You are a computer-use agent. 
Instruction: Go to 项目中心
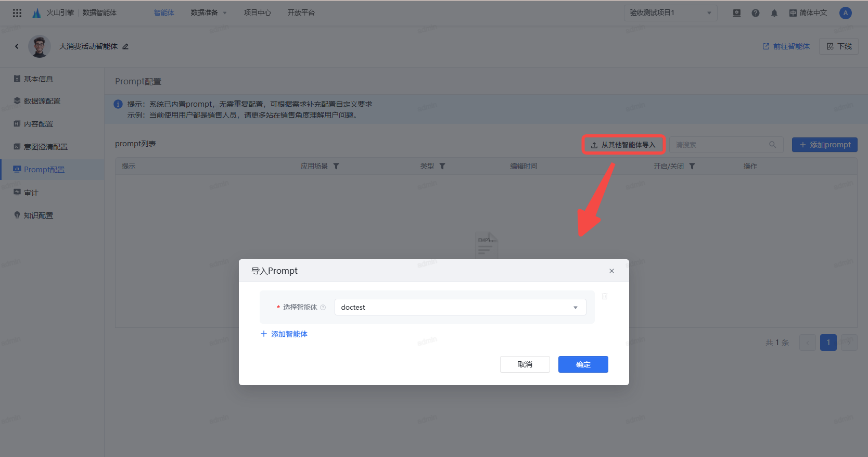pos(258,13)
